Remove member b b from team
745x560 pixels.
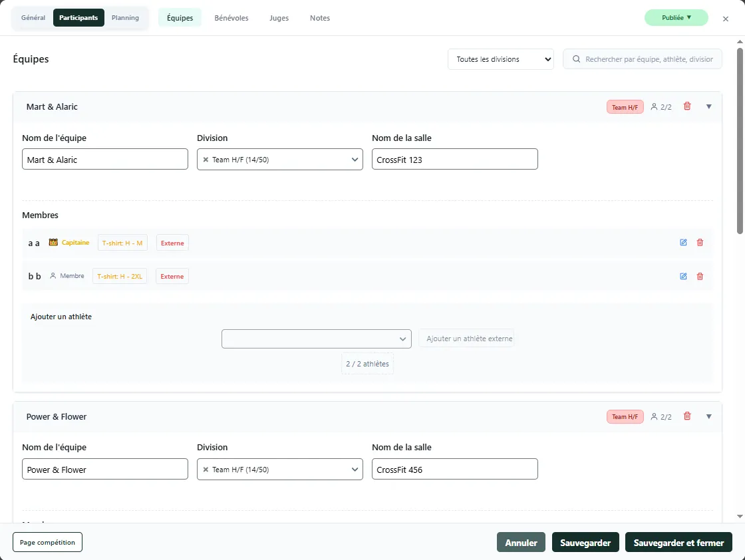(700, 276)
